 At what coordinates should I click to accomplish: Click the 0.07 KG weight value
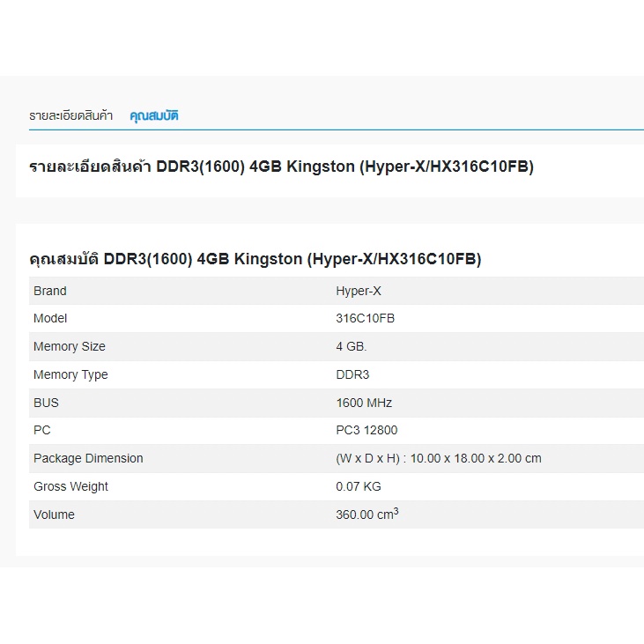[x=359, y=486]
